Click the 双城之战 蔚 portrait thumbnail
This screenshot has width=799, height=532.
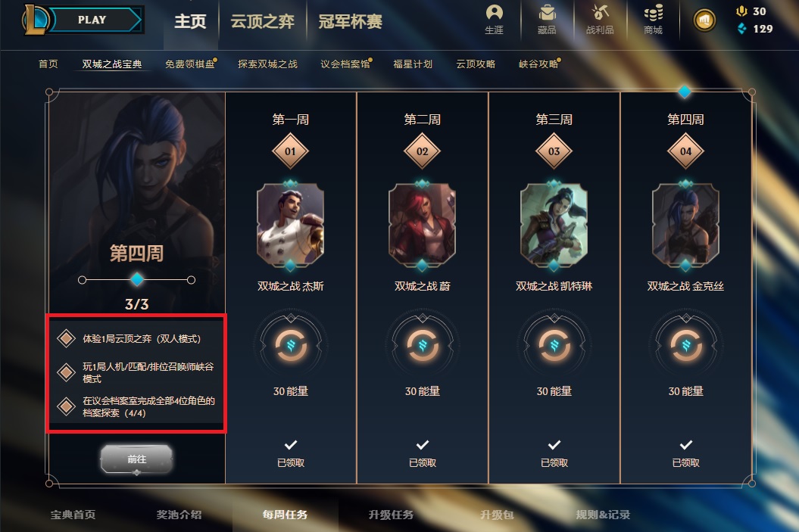(422, 226)
